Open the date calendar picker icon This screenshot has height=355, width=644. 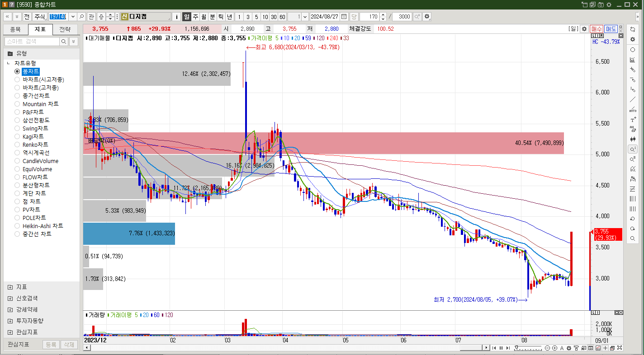[344, 17]
